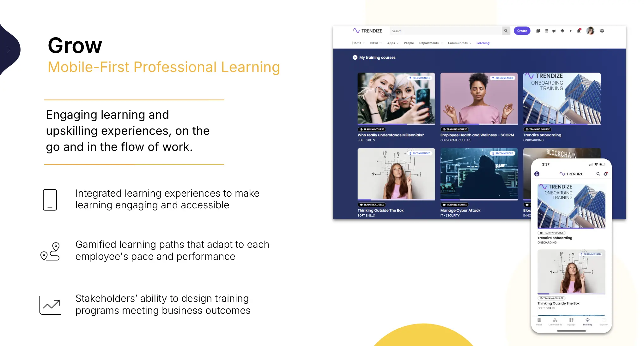
Task: Tap the thinking woman thumbnail in the phone app
Action: tap(571, 272)
